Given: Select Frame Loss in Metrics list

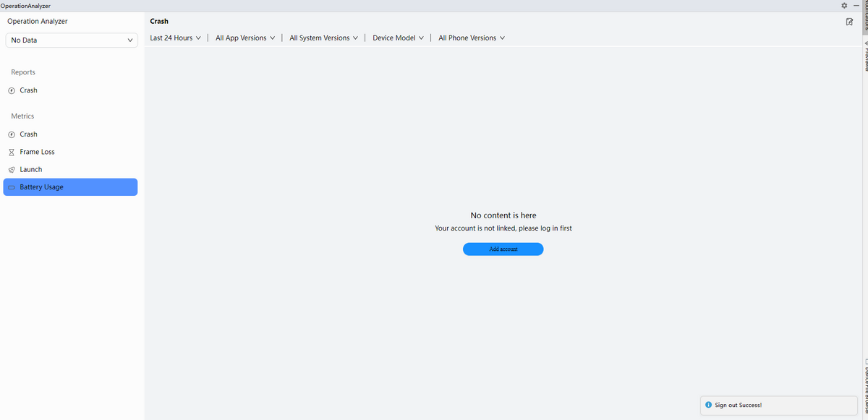Looking at the screenshot, I should pos(37,152).
